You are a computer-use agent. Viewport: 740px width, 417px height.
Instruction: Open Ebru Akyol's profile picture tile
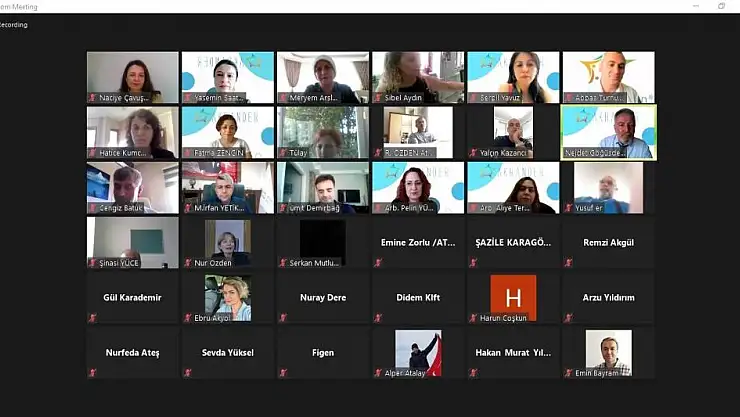227,296
